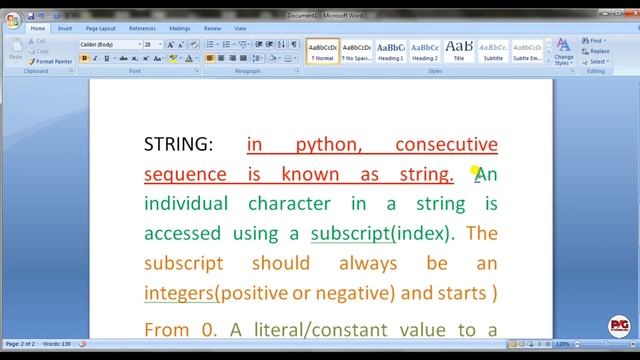Apply the font color
The height and width of the screenshot is (360, 640).
(189, 58)
